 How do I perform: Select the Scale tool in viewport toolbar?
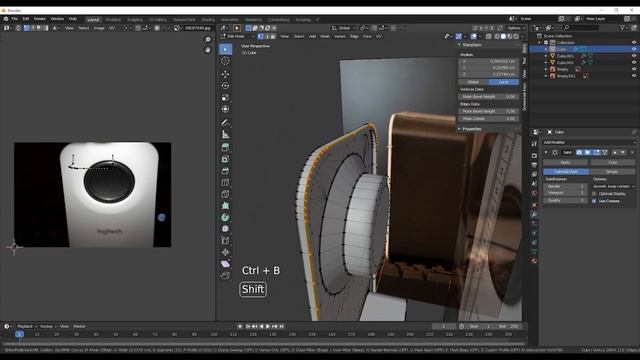[x=225, y=98]
